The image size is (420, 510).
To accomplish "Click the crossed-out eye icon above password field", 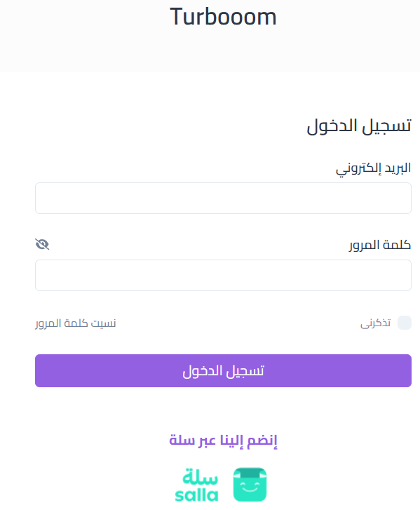I will [x=42, y=244].
